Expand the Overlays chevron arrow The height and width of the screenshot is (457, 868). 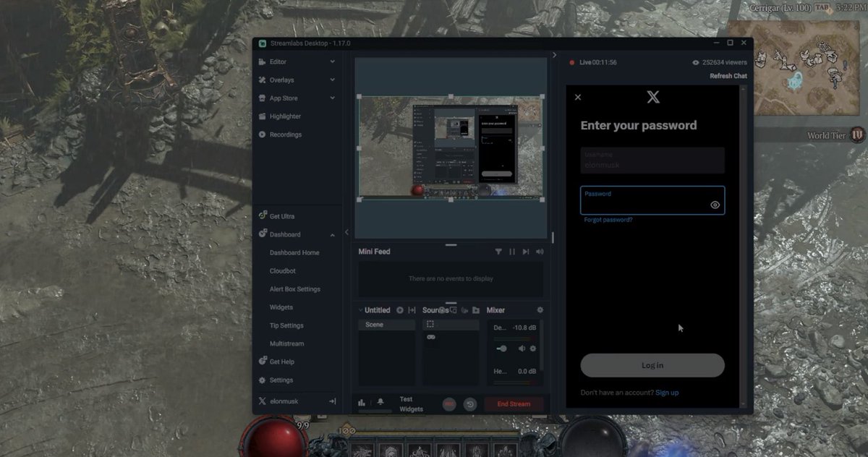point(333,80)
